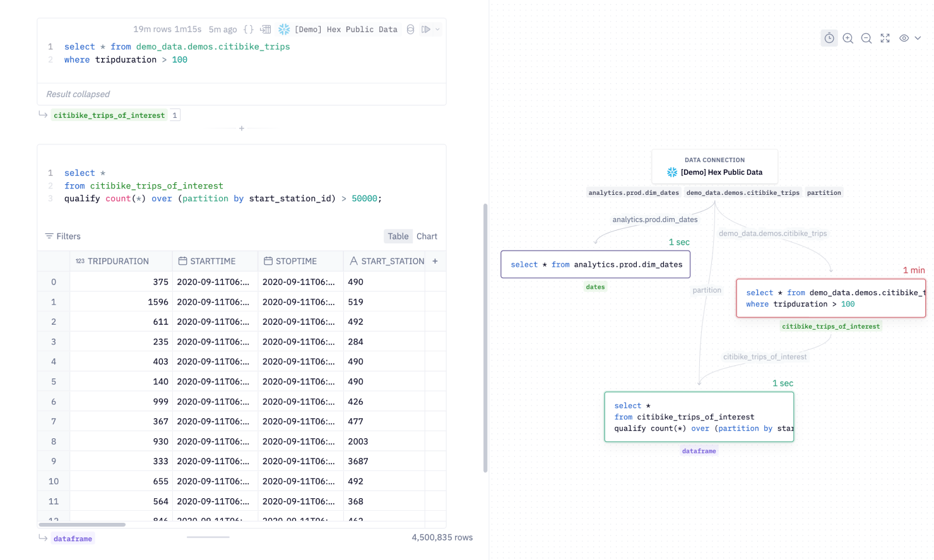The image size is (934, 560).
Task: Open the curly braces variables icon on the SQL cell
Action: point(249,29)
